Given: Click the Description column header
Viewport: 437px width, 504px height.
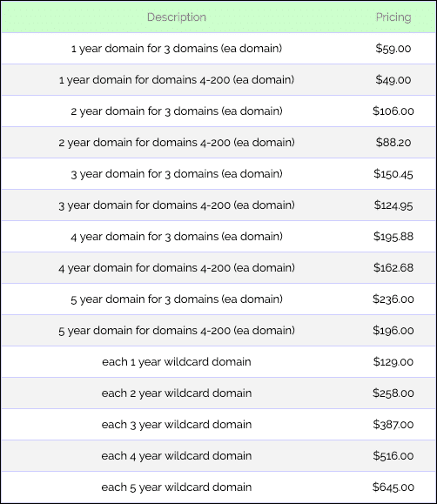Looking at the screenshot, I should [176, 17].
